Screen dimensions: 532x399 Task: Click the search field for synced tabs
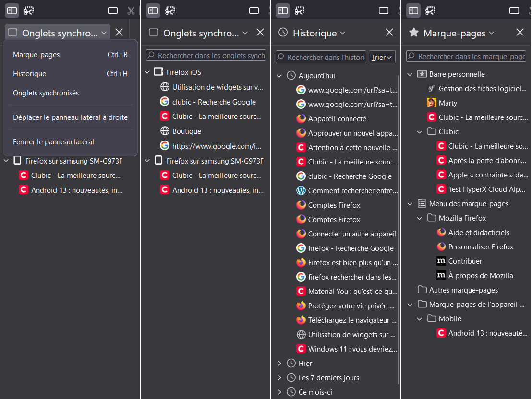click(206, 55)
